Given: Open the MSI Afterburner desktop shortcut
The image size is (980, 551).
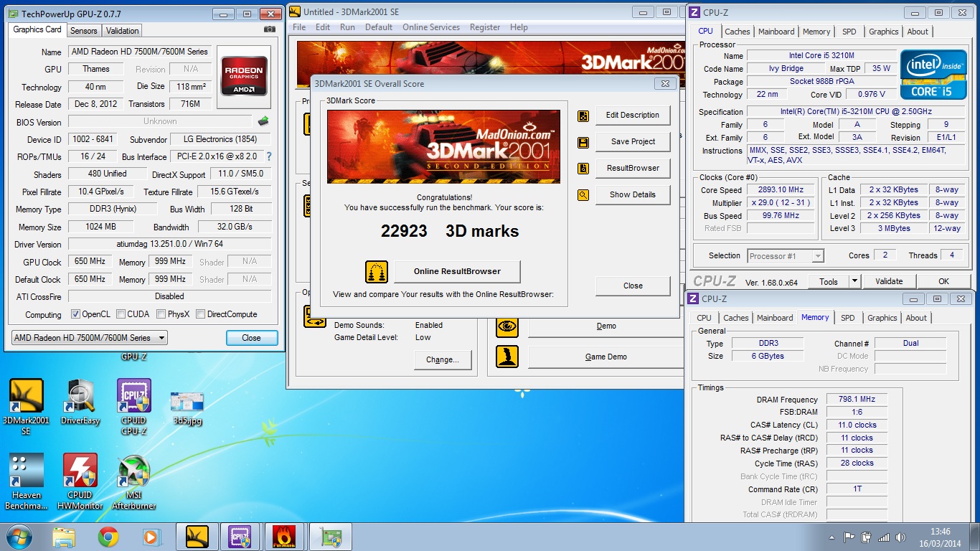Looking at the screenshot, I should 133,481.
